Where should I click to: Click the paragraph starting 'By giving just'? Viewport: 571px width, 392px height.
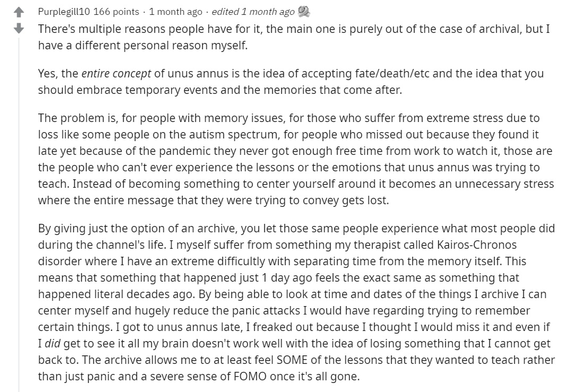coord(297,302)
